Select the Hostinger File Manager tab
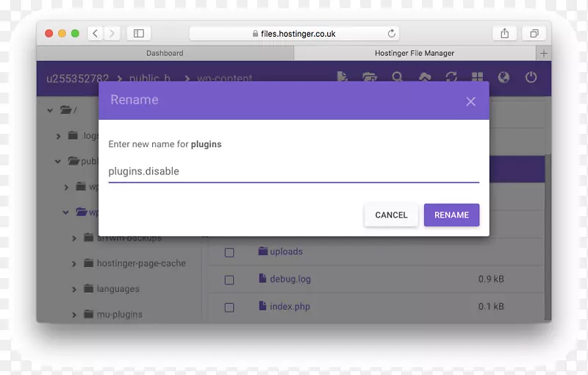 [415, 53]
